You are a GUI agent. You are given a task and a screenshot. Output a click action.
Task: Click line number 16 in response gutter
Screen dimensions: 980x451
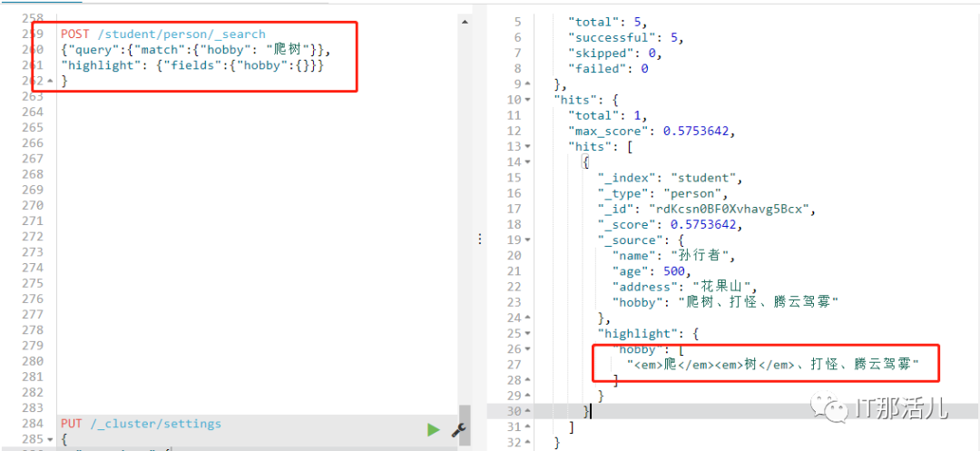point(513,193)
